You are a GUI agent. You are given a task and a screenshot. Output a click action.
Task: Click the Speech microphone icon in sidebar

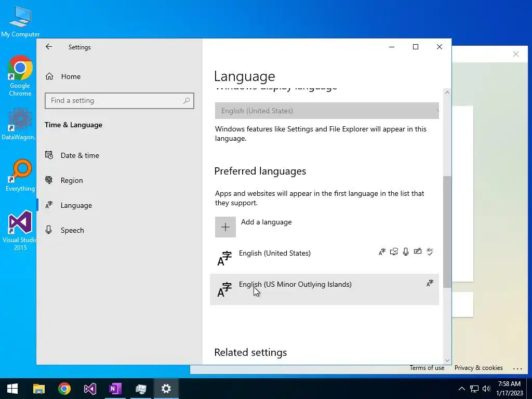(48, 230)
